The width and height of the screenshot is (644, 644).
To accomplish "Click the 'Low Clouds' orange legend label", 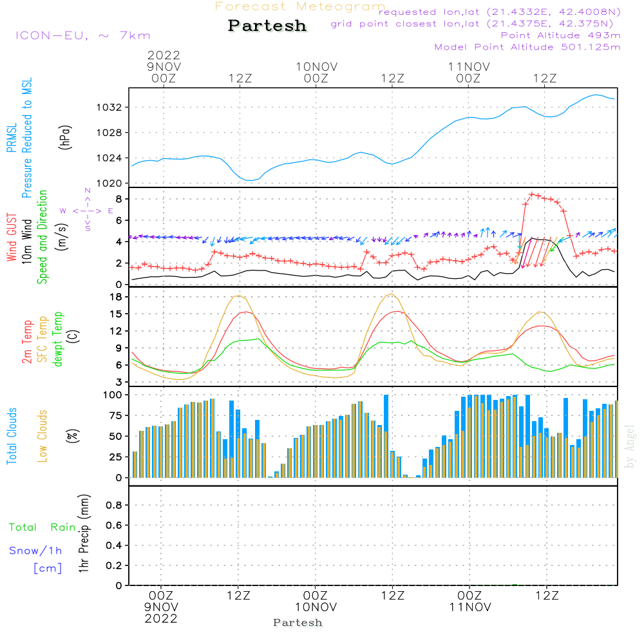I will click(42, 436).
